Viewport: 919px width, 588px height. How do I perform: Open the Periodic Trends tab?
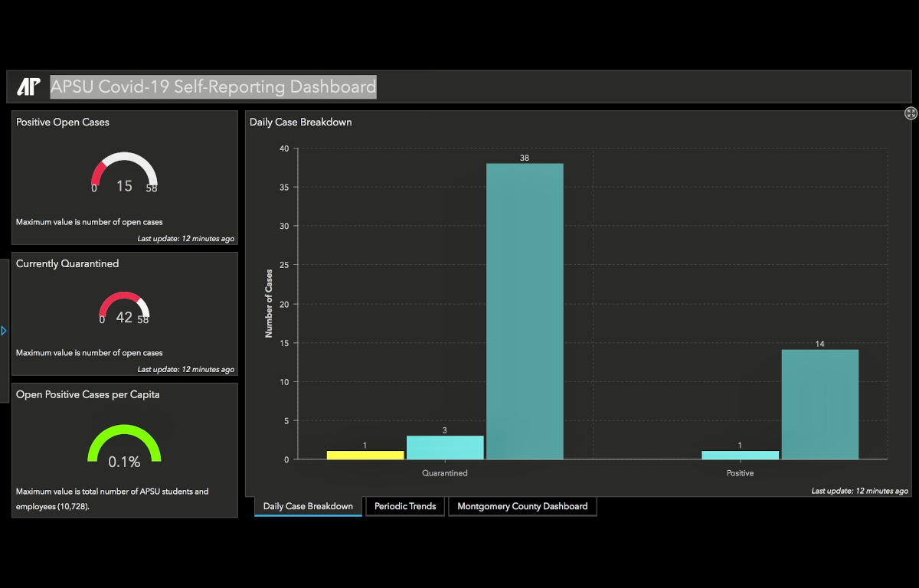pyautogui.click(x=405, y=506)
